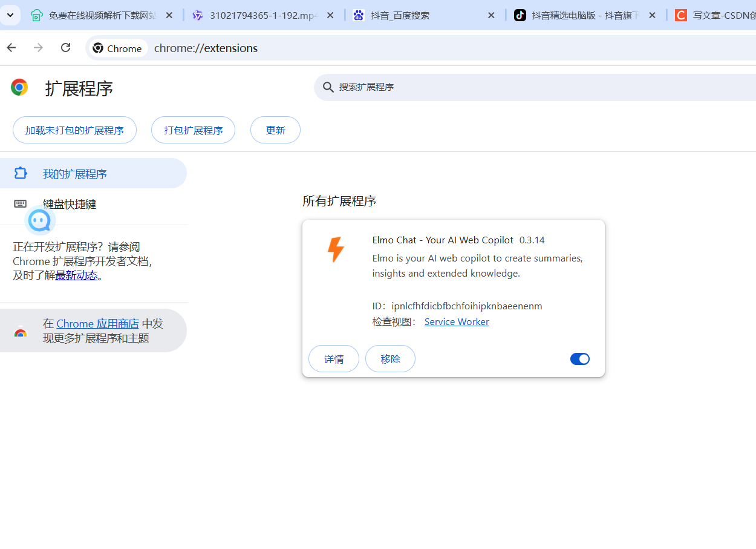Image resolution: width=756 pixels, height=549 pixels.
Task: Click the extension ID ipnlcfhfdicbfbchfoihipknbaeenenm
Action: point(467,306)
